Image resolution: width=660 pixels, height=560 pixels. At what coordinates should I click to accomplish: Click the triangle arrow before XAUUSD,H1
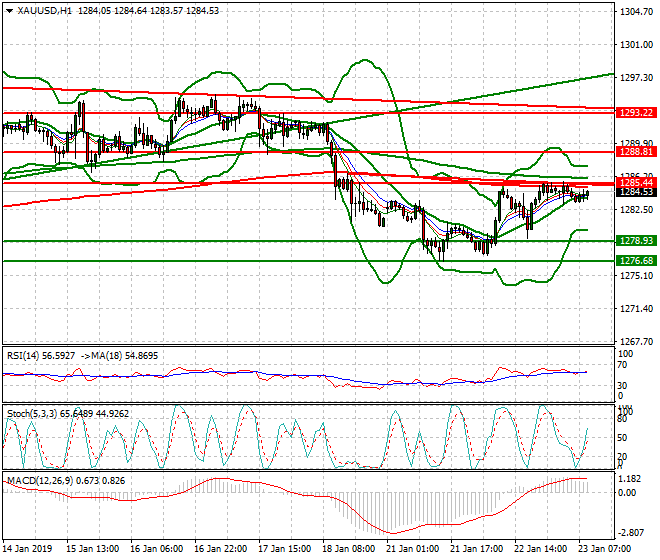click(x=9, y=11)
